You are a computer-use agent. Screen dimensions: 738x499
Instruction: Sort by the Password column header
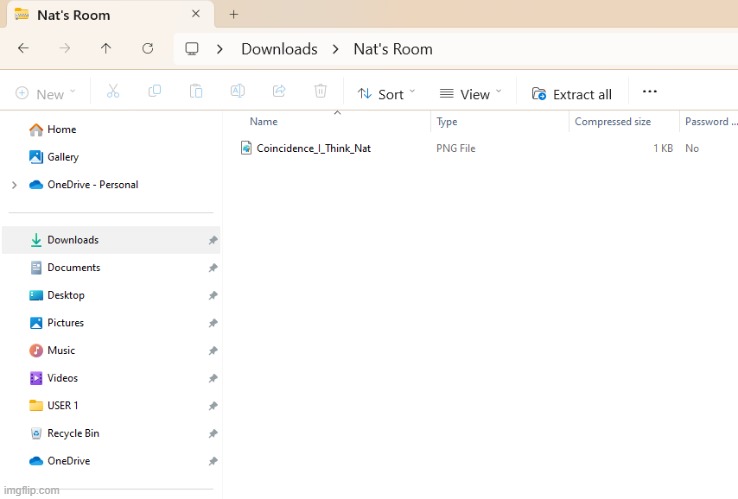(709, 121)
